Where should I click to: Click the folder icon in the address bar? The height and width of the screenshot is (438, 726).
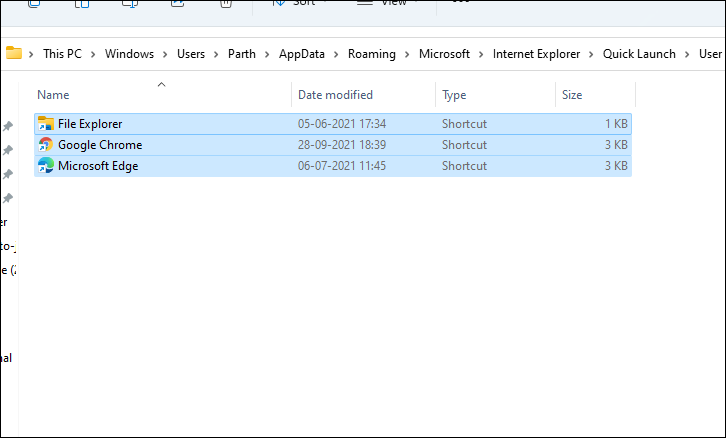coord(14,53)
